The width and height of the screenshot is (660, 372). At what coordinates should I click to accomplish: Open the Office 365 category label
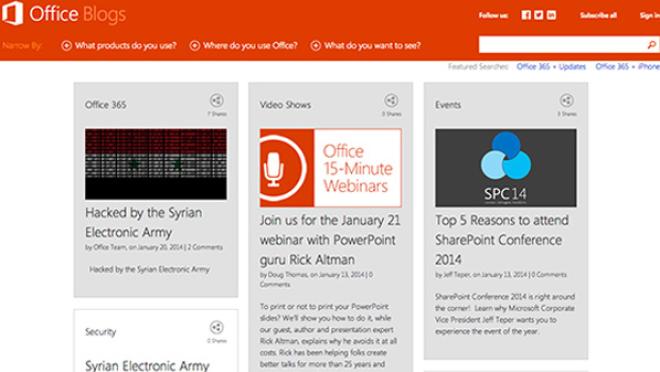coord(105,105)
